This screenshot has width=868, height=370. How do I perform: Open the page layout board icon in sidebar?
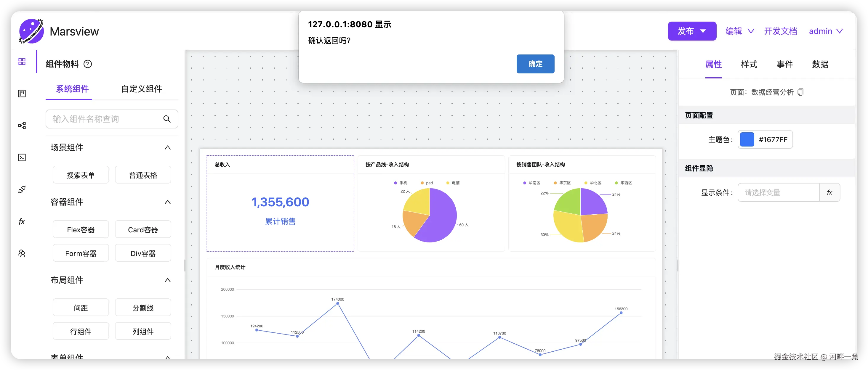pyautogui.click(x=22, y=94)
